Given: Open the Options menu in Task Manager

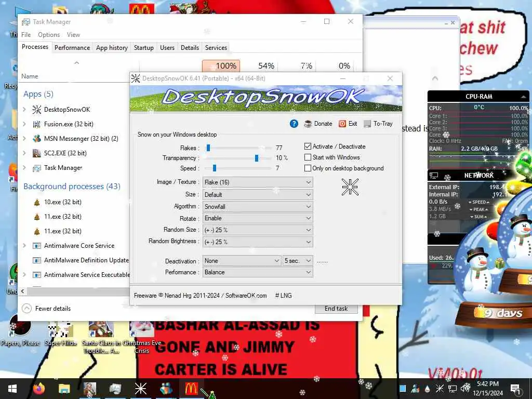Looking at the screenshot, I should 49,35.
